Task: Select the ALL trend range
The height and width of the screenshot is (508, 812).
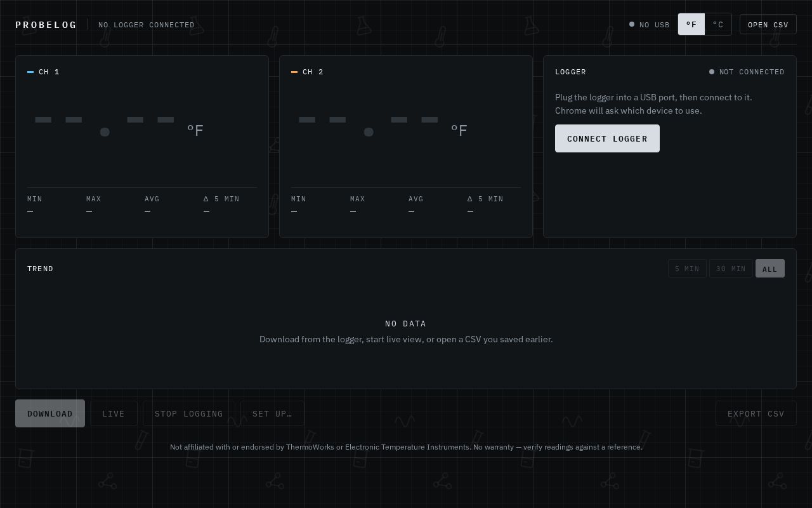Action: click(769, 269)
